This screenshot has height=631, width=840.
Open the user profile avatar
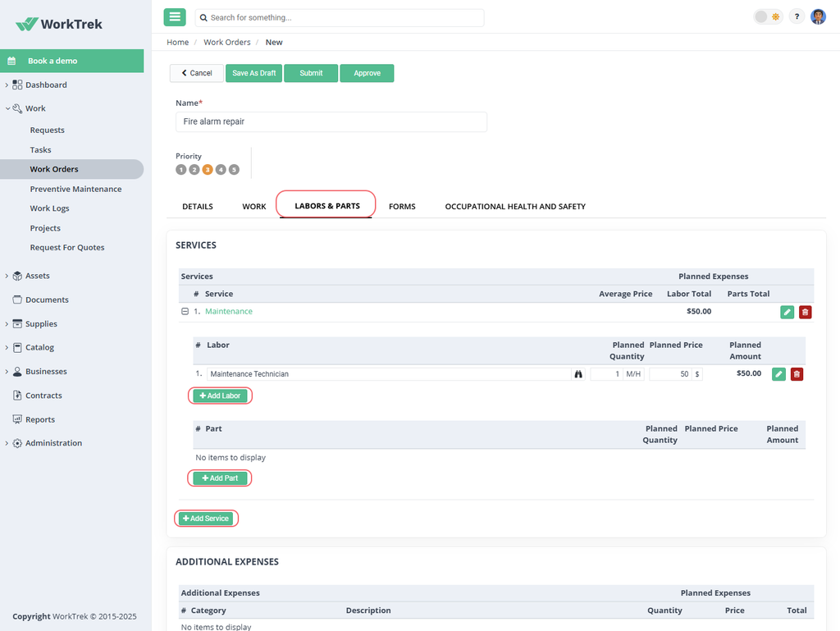pos(818,16)
